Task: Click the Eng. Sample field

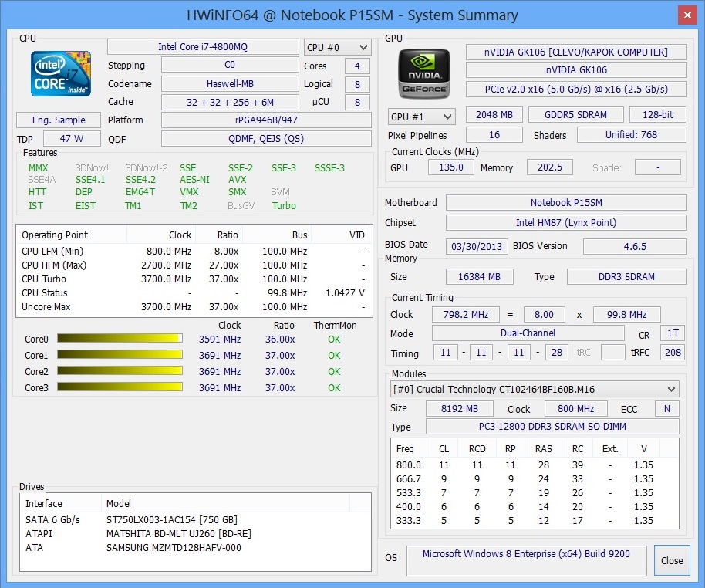Action: [59, 120]
